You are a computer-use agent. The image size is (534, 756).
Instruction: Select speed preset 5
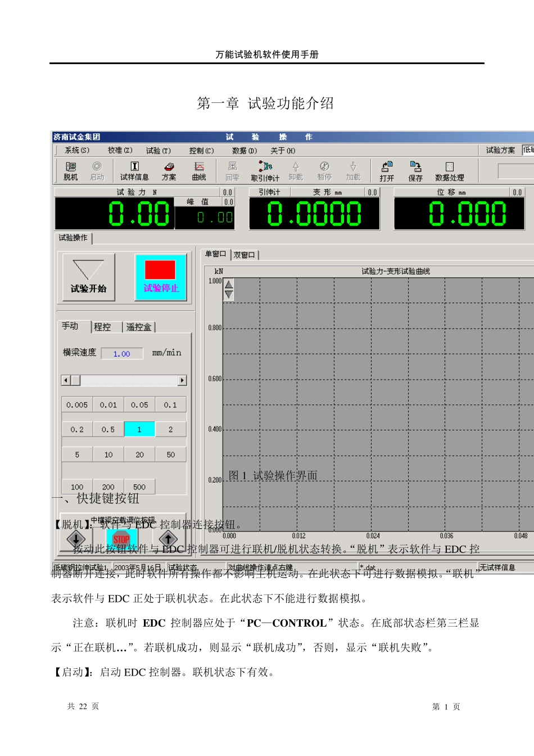click(77, 454)
